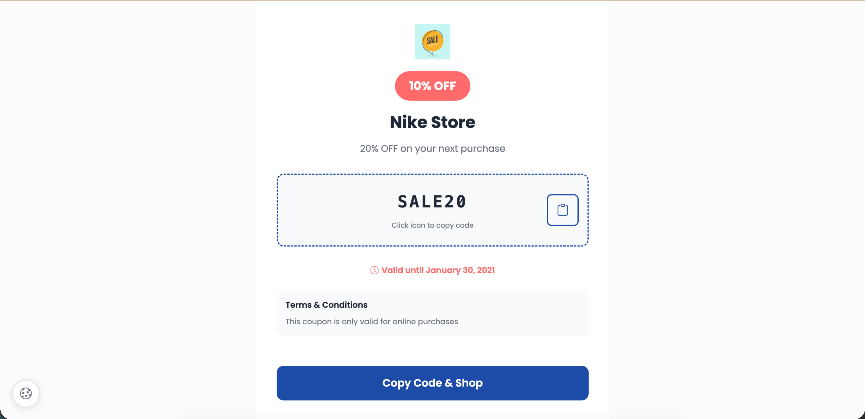Click the text Click icon to copy code
The width and height of the screenshot is (868, 419).
(x=432, y=225)
